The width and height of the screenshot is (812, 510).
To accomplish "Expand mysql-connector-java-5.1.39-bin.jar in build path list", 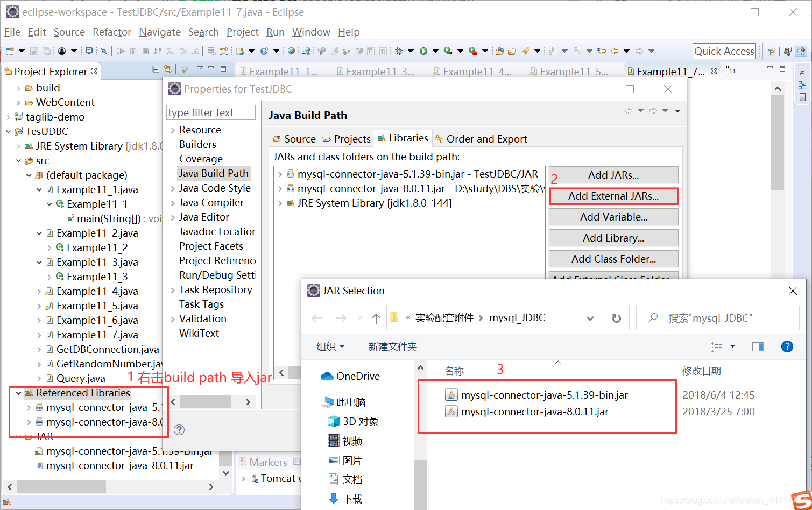I will pyautogui.click(x=280, y=174).
